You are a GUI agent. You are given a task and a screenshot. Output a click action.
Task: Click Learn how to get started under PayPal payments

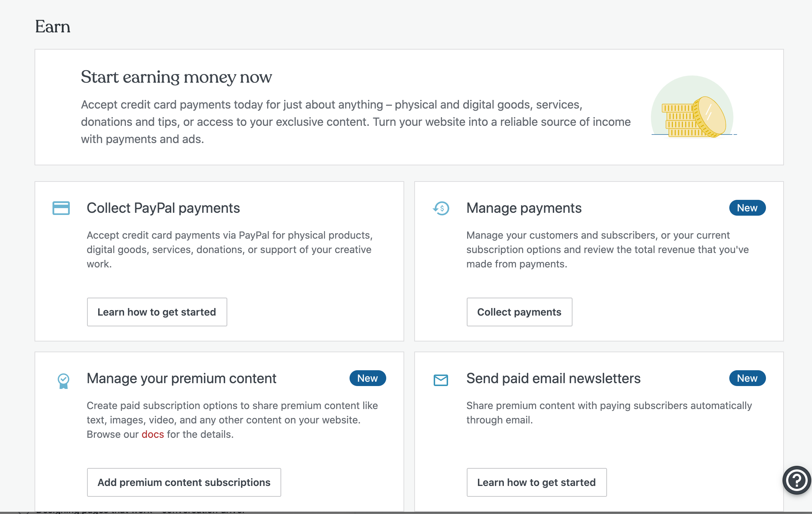157,312
